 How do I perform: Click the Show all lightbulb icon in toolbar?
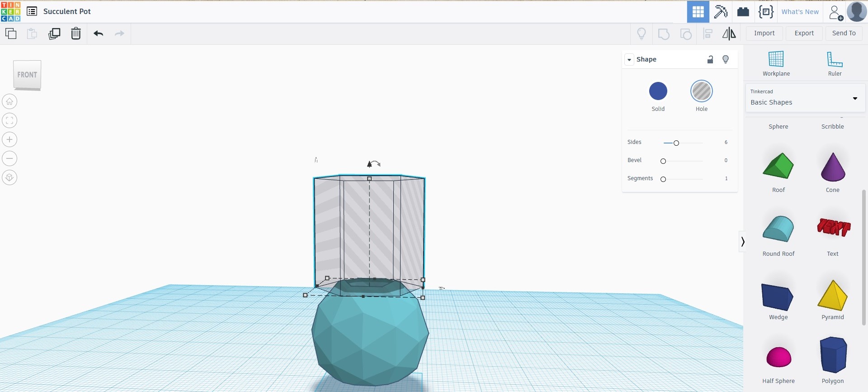tap(642, 33)
